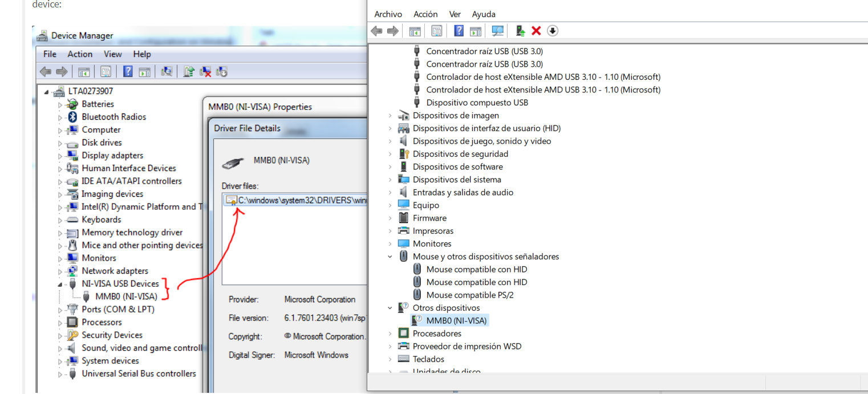Click Forward arrow in English Device Manager toolbar
Screen dimensions: 868x394
[x=62, y=72]
